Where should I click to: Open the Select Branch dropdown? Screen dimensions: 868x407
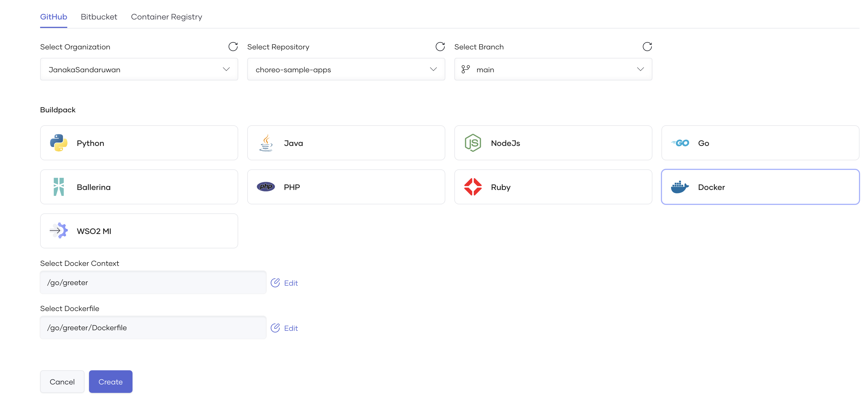[553, 69]
